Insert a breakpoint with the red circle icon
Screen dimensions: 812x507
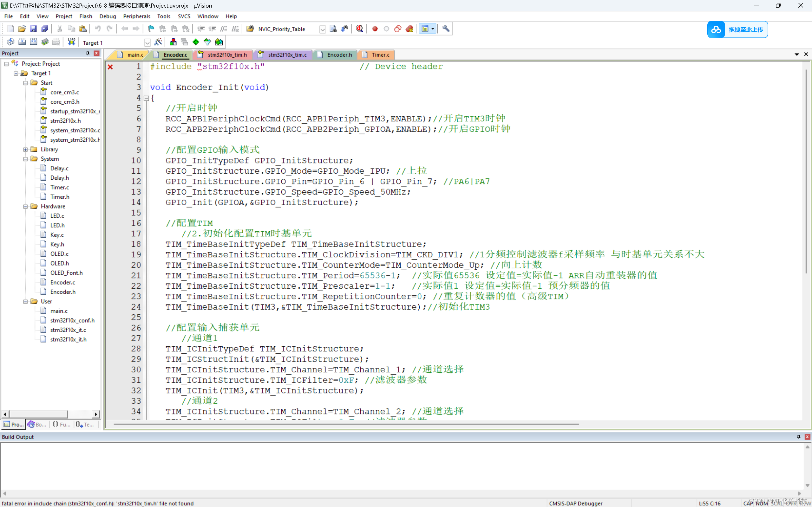coord(375,29)
